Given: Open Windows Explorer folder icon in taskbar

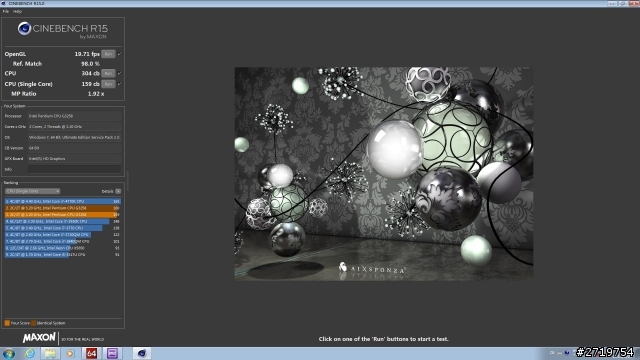Looking at the screenshot, I should point(50,353).
